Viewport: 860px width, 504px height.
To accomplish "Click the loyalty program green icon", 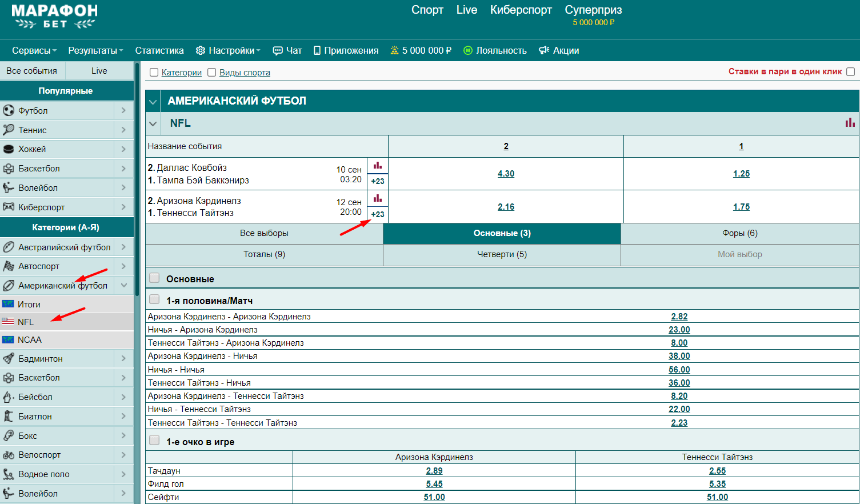I will click(x=468, y=50).
